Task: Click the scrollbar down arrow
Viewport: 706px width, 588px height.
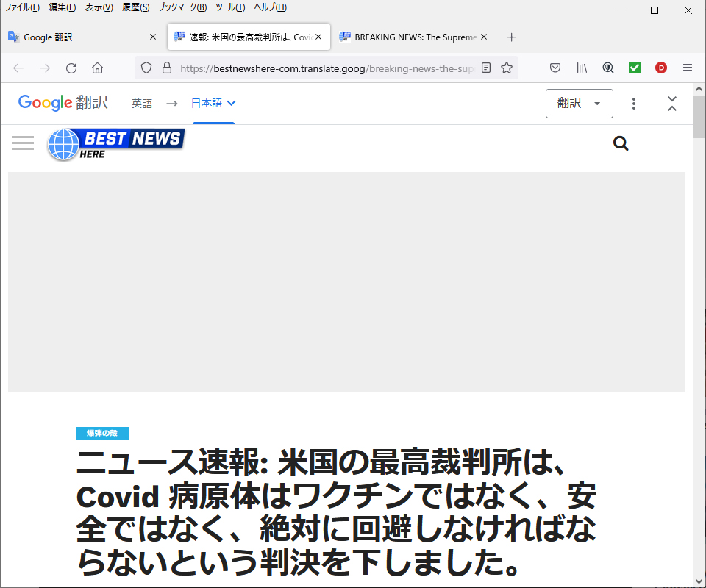Action: coord(699,581)
